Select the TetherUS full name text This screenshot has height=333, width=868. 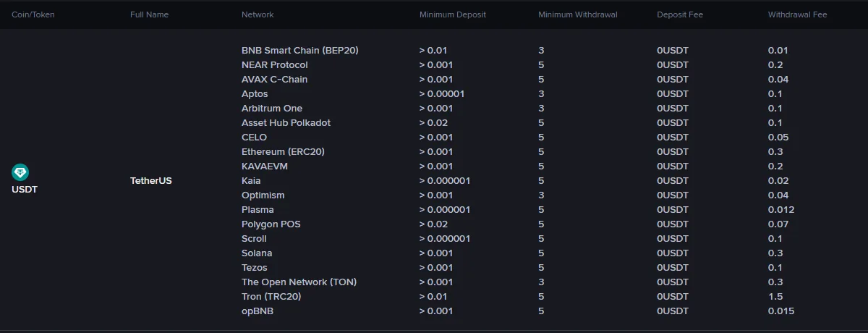[x=151, y=181]
